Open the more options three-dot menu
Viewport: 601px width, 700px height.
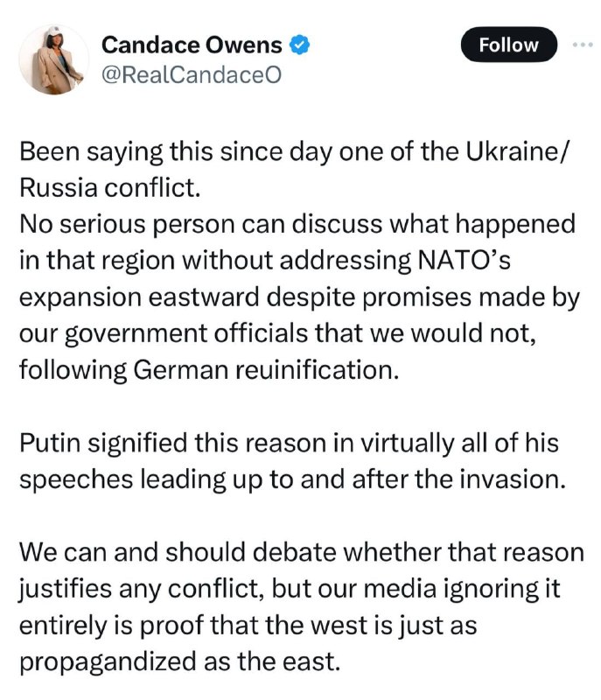(581, 44)
